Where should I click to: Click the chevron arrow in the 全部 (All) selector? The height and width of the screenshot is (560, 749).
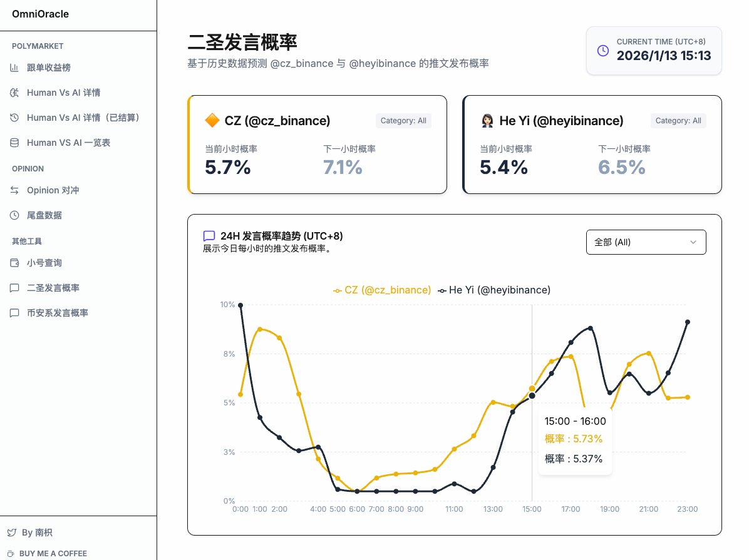(x=693, y=242)
